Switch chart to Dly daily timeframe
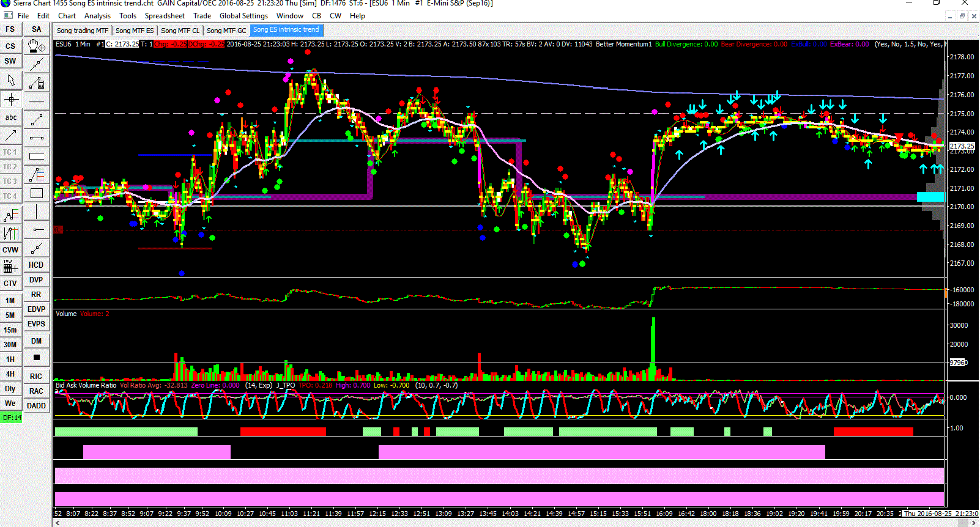The image size is (980, 527). pos(10,389)
